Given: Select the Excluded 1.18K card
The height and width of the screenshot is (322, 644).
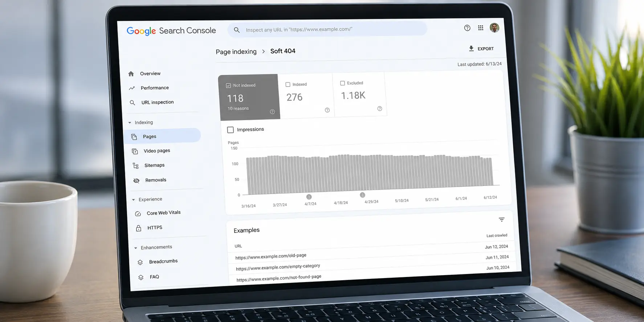Looking at the screenshot, I should coord(359,94).
